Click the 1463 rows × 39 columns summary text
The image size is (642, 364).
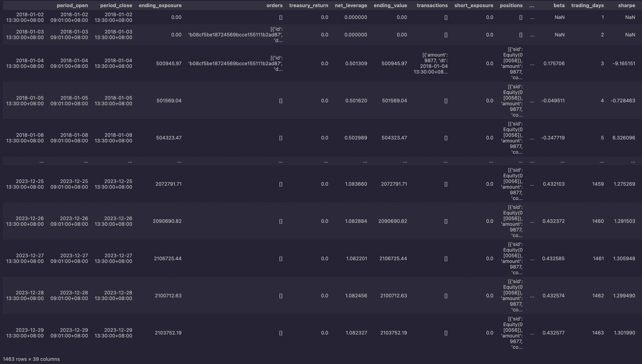(x=31, y=359)
